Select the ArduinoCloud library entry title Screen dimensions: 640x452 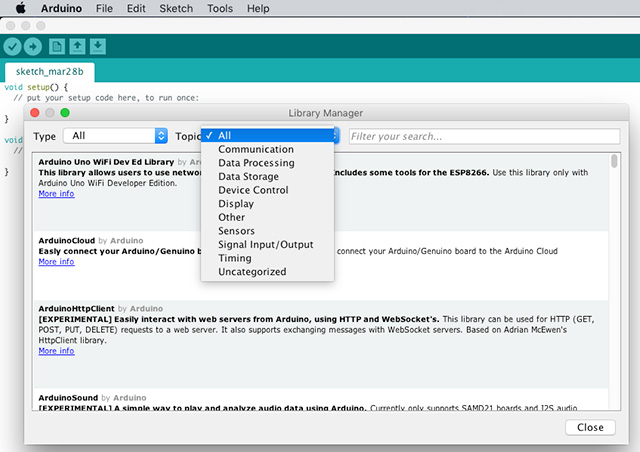pyautogui.click(x=67, y=240)
